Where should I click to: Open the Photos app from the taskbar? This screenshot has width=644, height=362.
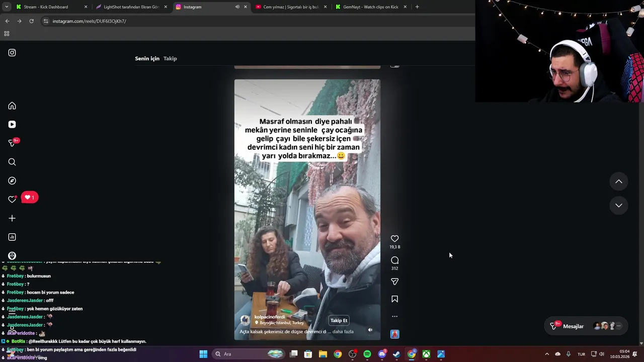tap(441, 354)
